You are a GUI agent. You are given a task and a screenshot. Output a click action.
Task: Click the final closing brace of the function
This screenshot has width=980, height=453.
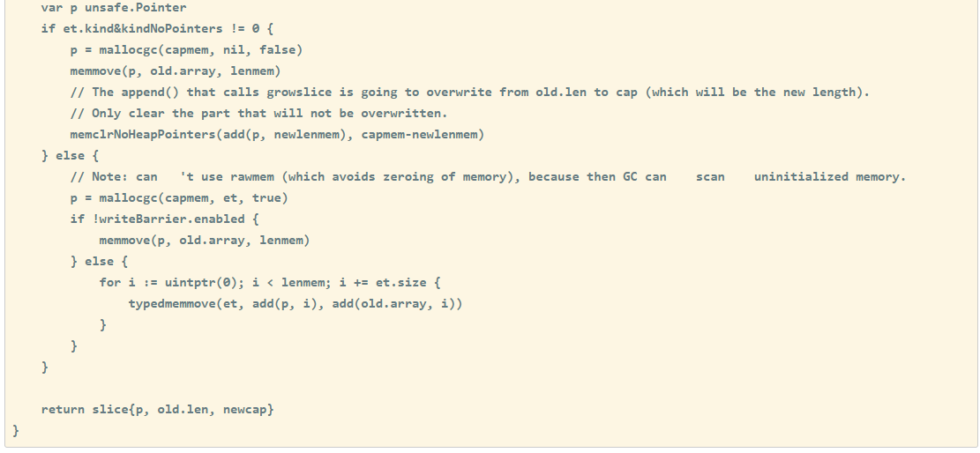click(16, 430)
